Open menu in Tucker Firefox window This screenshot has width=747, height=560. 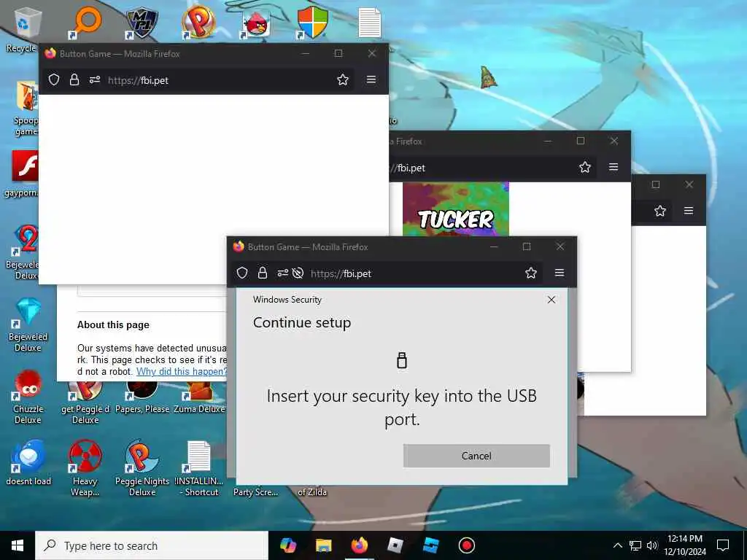coord(613,167)
